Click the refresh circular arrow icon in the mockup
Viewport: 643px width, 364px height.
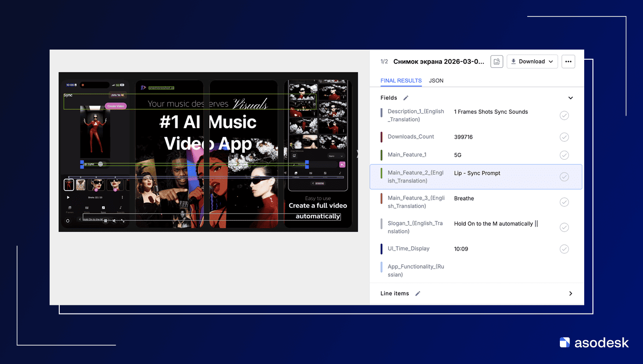pyautogui.click(x=68, y=221)
